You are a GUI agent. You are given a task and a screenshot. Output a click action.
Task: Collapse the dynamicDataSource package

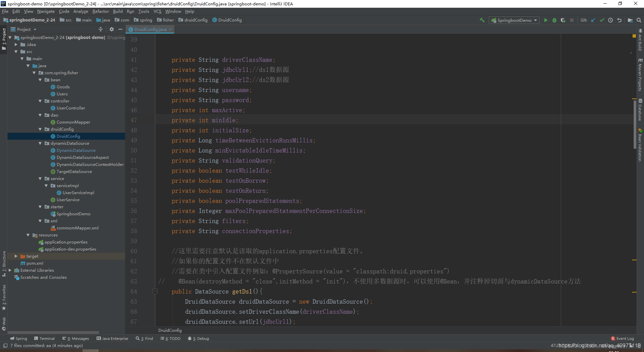coord(40,143)
